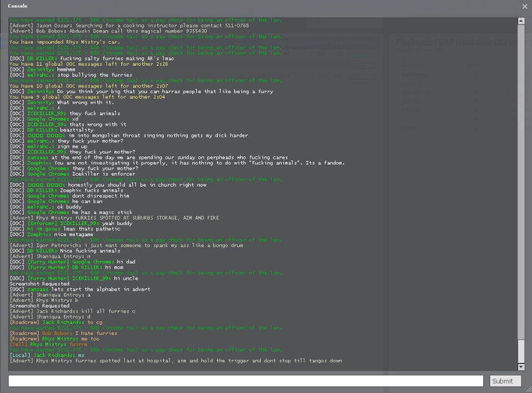Click the Submit button
This screenshot has width=532, height=393.
(x=505, y=381)
